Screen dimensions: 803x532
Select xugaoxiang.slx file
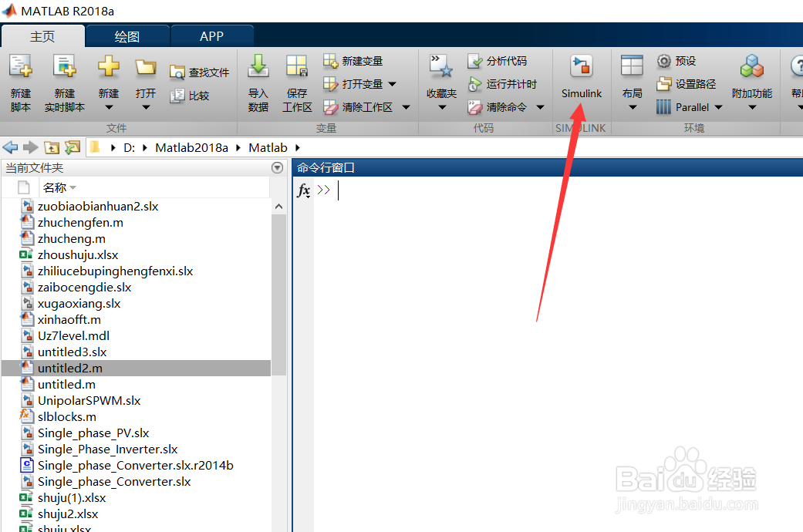[x=79, y=304]
